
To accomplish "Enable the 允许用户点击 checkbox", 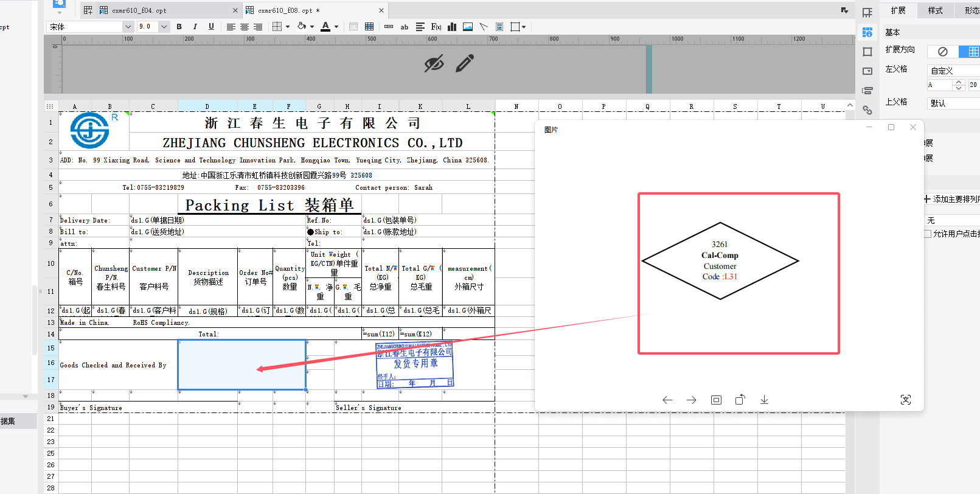I will pos(928,234).
